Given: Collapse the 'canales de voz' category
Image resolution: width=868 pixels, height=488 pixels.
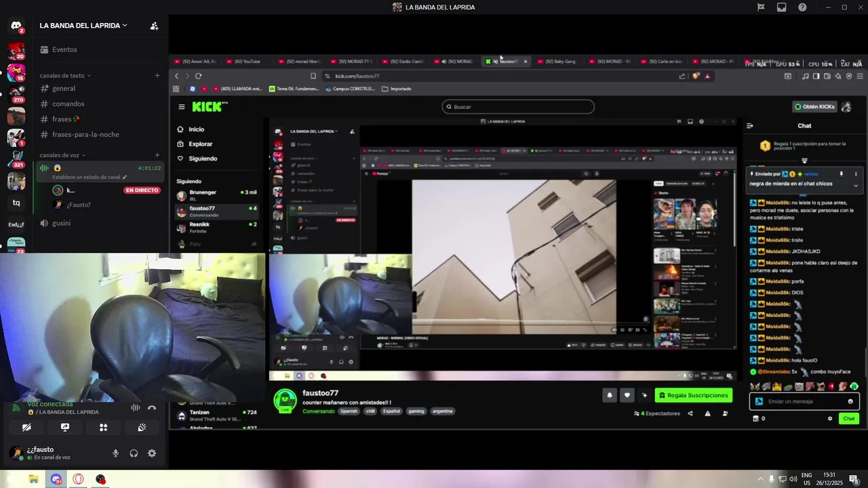Looking at the screenshot, I should pyautogui.click(x=63, y=155).
